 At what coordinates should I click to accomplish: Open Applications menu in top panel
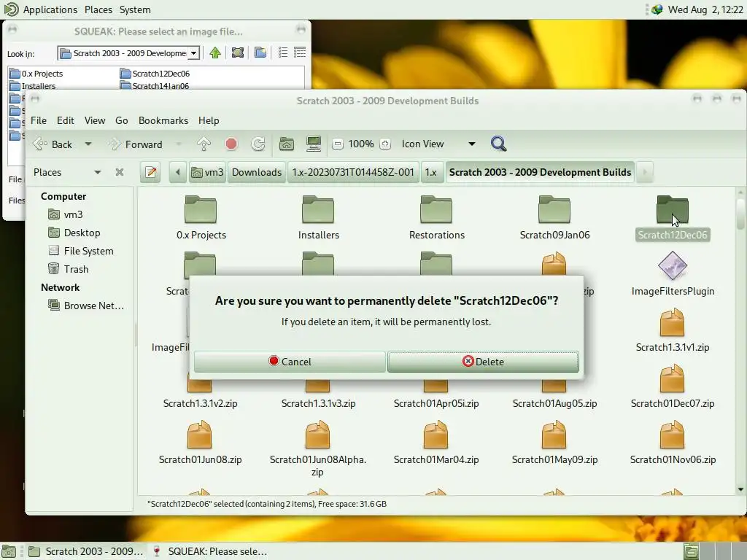pos(50,9)
